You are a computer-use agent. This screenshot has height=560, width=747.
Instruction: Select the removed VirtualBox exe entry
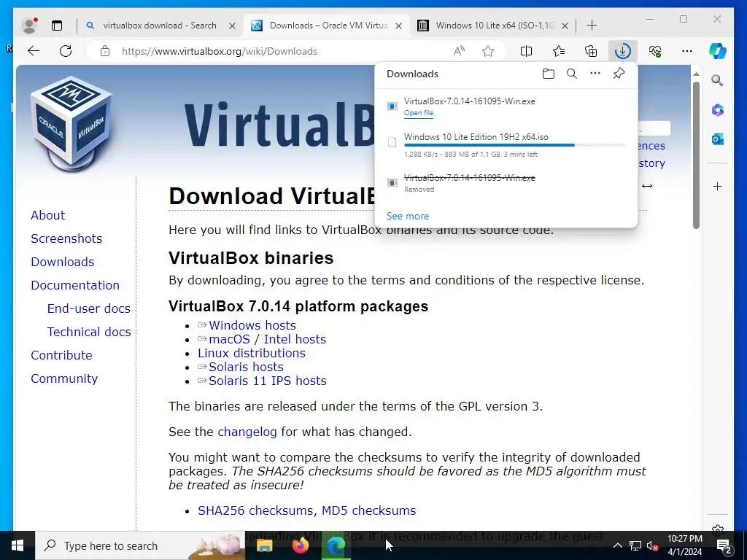pos(506,183)
